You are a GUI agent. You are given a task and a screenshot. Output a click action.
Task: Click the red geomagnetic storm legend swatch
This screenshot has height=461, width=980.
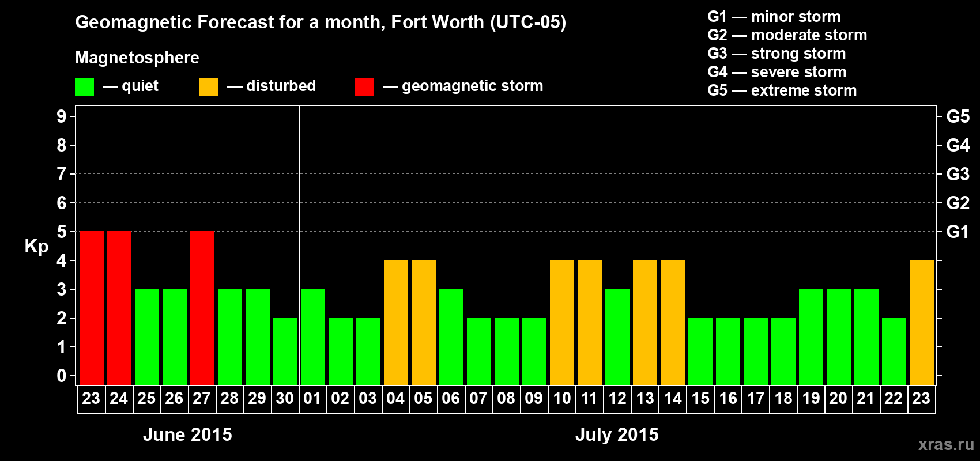(364, 87)
